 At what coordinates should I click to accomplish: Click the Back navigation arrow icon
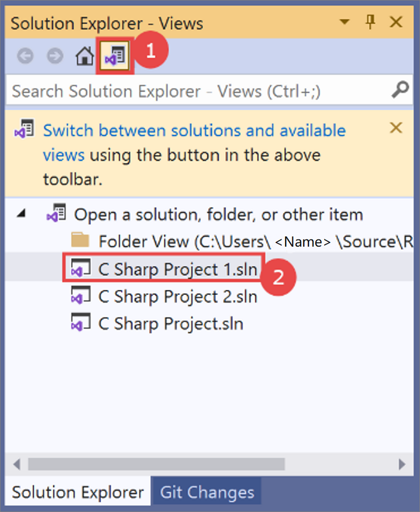click(x=25, y=56)
